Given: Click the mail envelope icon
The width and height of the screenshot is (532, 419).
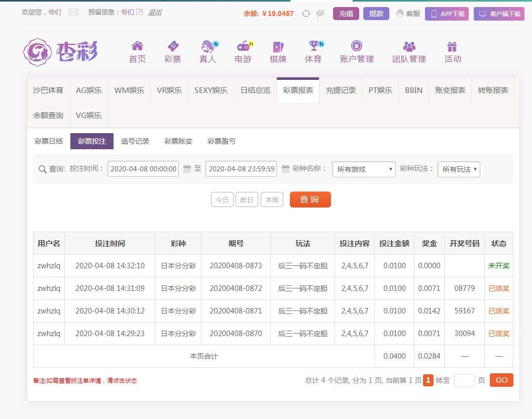Looking at the screenshot, I should click(73, 12).
